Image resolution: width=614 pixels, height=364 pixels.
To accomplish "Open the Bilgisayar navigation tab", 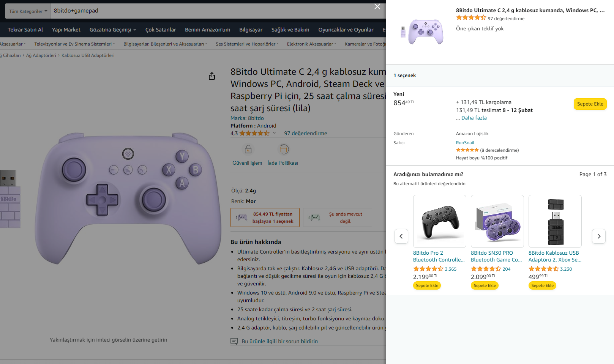I will (251, 30).
